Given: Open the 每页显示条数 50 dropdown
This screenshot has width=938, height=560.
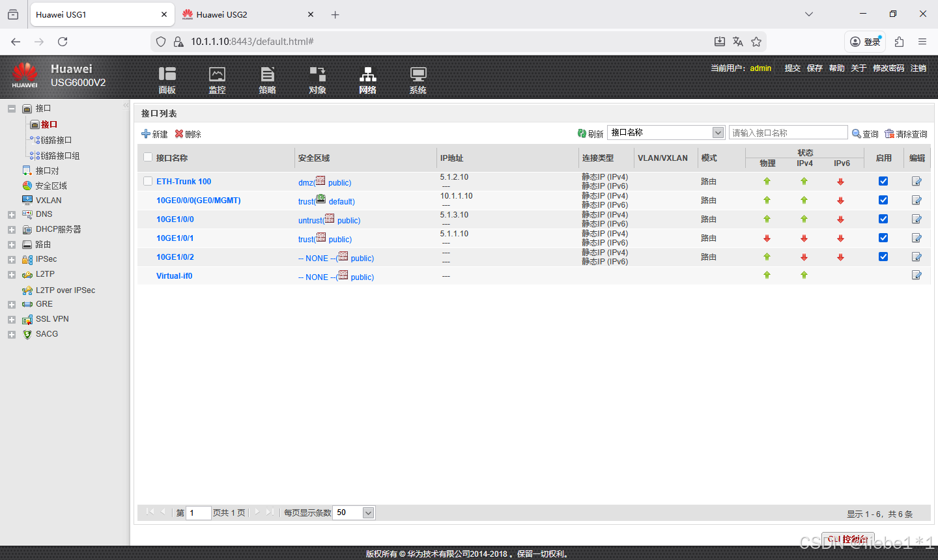Looking at the screenshot, I should coord(354,512).
